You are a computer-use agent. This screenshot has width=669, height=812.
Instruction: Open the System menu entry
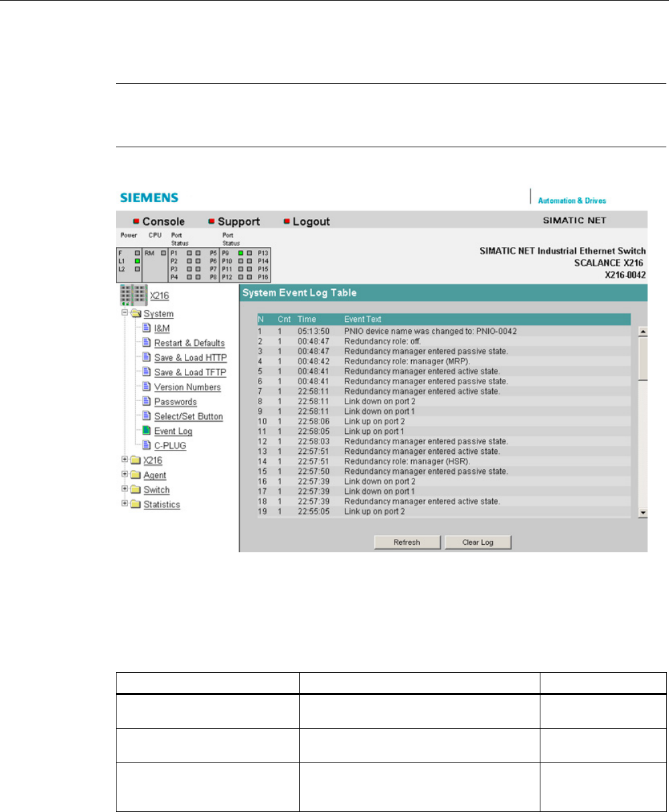click(x=159, y=314)
